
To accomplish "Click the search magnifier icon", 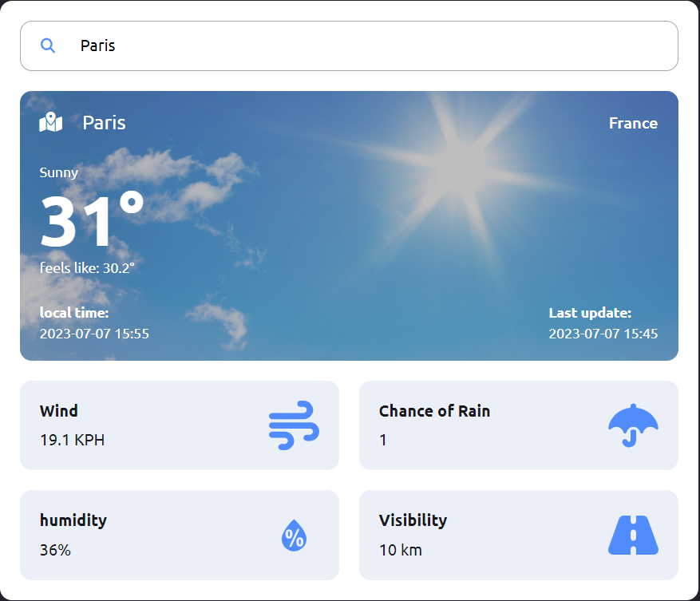I will click(48, 45).
